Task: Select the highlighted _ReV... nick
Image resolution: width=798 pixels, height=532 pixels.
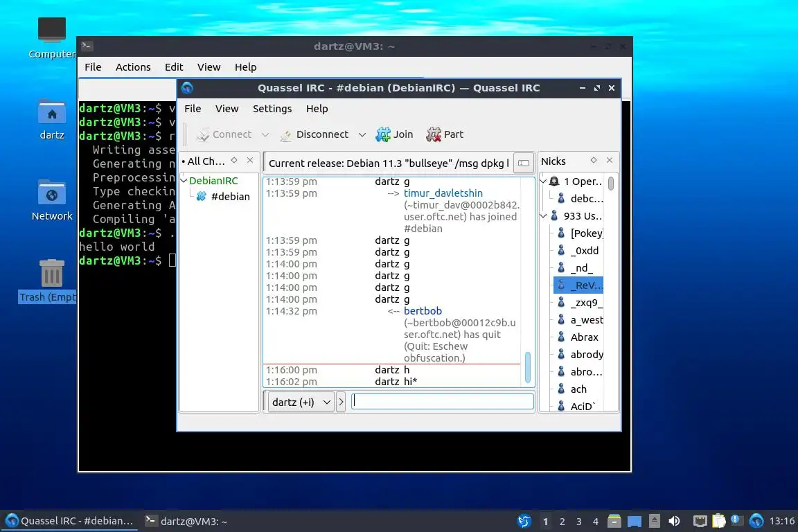Action: click(578, 285)
